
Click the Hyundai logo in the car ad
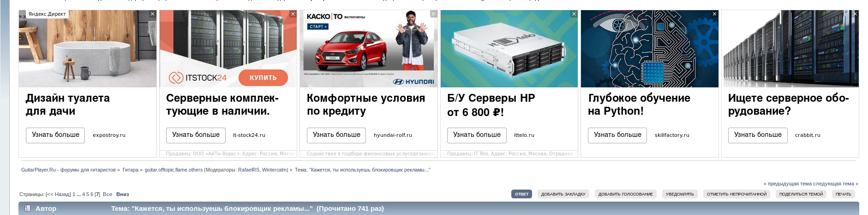pos(413,82)
